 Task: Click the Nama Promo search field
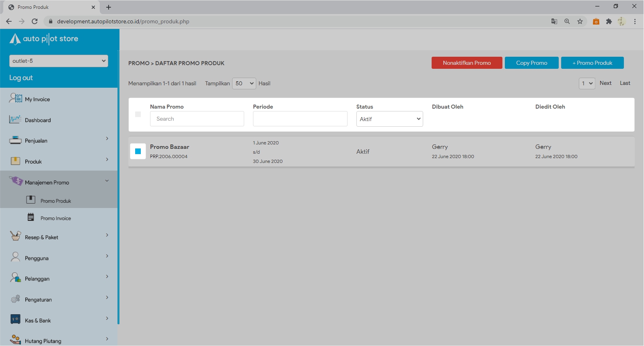coord(197,119)
